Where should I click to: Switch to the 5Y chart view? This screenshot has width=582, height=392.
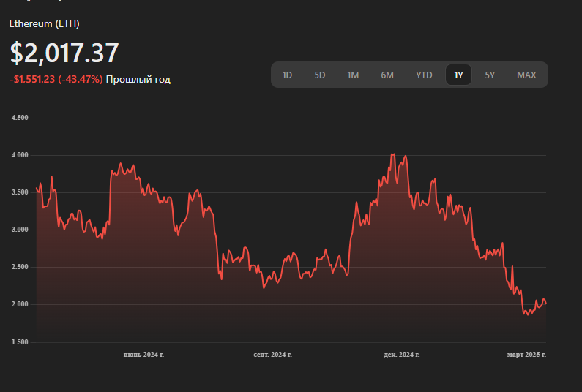click(490, 75)
